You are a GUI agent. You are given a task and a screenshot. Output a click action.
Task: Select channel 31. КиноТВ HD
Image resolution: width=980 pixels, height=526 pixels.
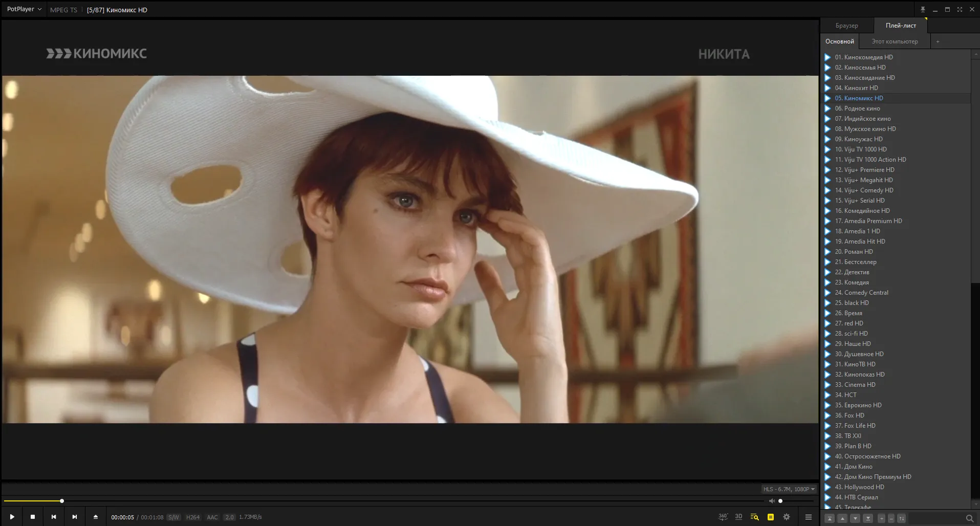pos(897,364)
